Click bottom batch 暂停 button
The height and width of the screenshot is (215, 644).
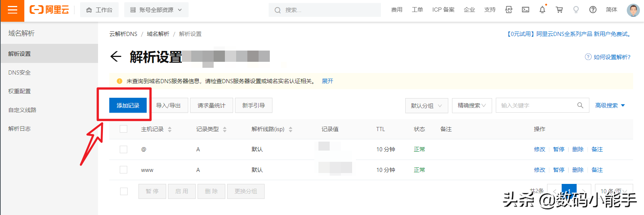(x=152, y=191)
